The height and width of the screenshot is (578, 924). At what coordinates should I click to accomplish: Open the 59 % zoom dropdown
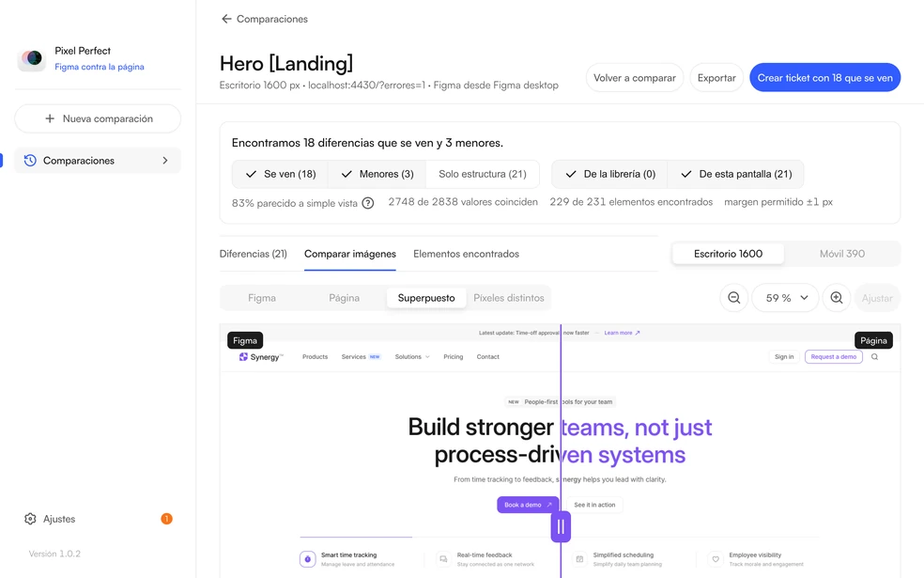point(785,298)
